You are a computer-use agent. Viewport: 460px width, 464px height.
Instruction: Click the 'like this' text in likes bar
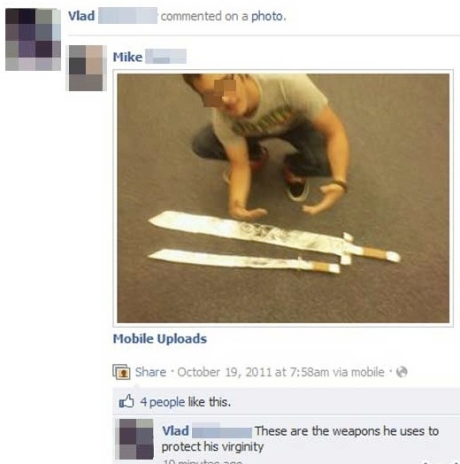pyautogui.click(x=209, y=402)
